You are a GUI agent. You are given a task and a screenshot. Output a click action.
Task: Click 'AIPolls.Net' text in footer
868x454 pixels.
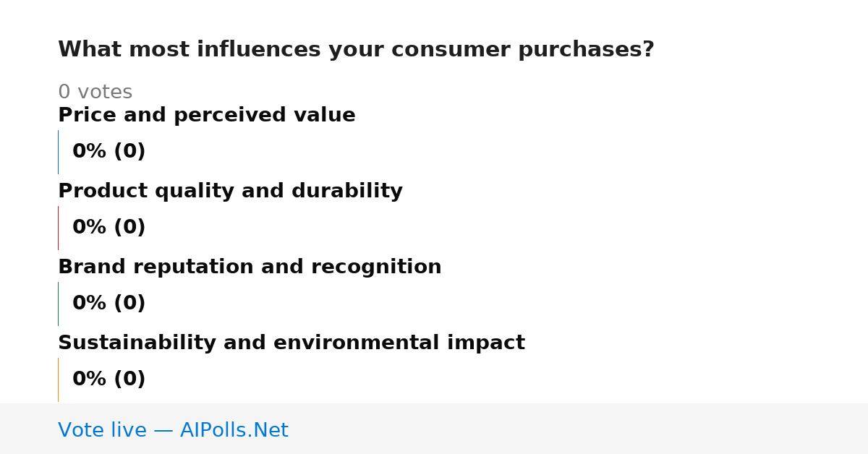234,430
